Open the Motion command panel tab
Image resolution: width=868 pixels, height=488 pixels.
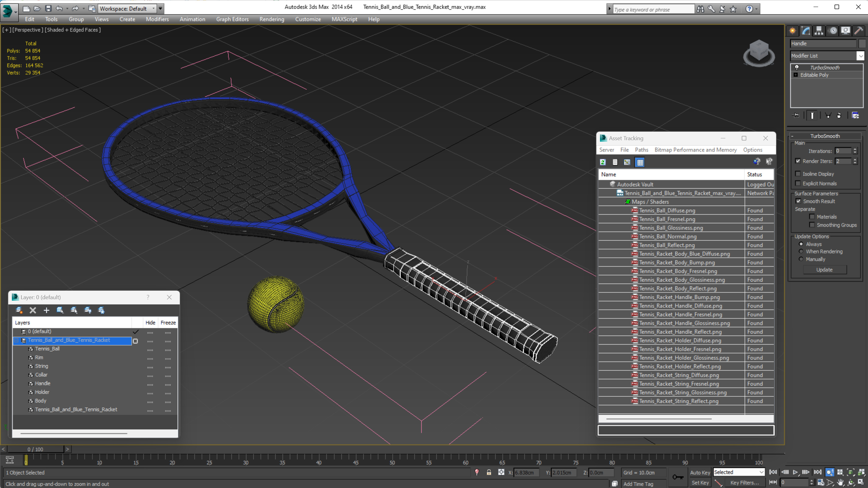click(833, 31)
